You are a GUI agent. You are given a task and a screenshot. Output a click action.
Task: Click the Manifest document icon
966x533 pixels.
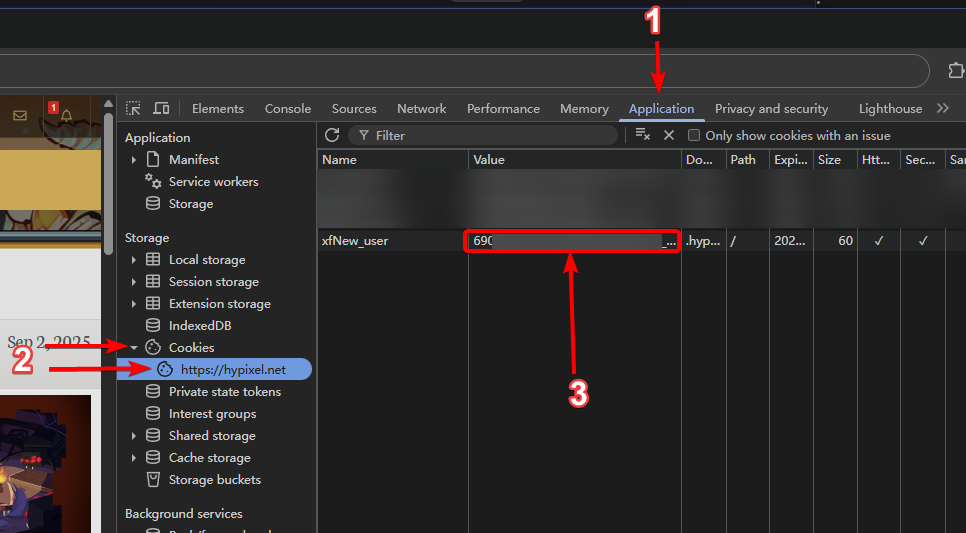(x=153, y=160)
